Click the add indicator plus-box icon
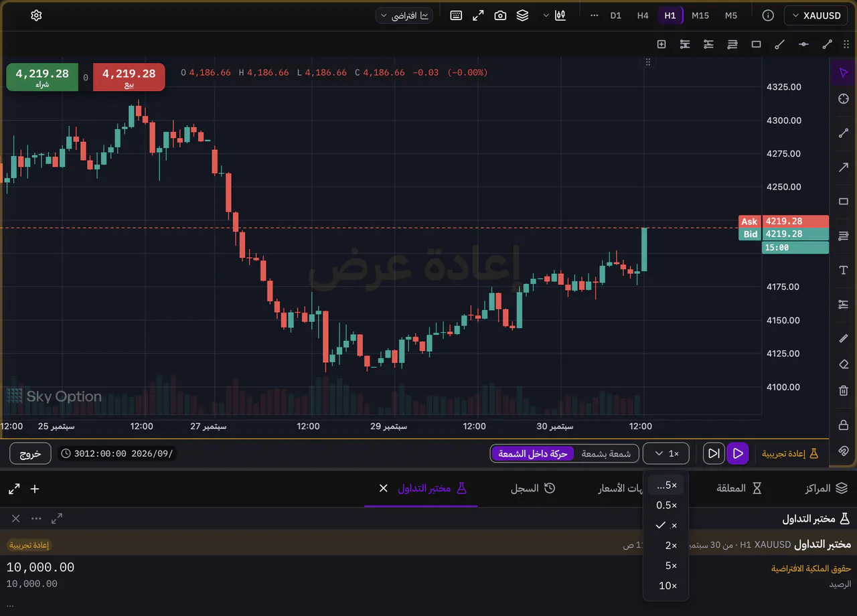 tap(661, 44)
